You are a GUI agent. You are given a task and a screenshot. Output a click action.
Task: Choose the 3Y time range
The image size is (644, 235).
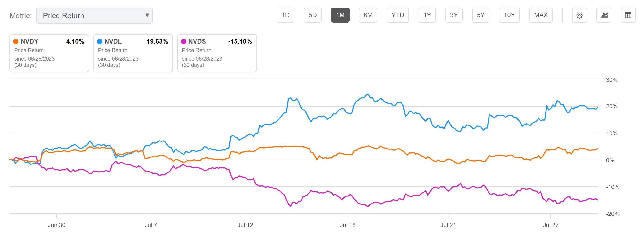click(454, 15)
